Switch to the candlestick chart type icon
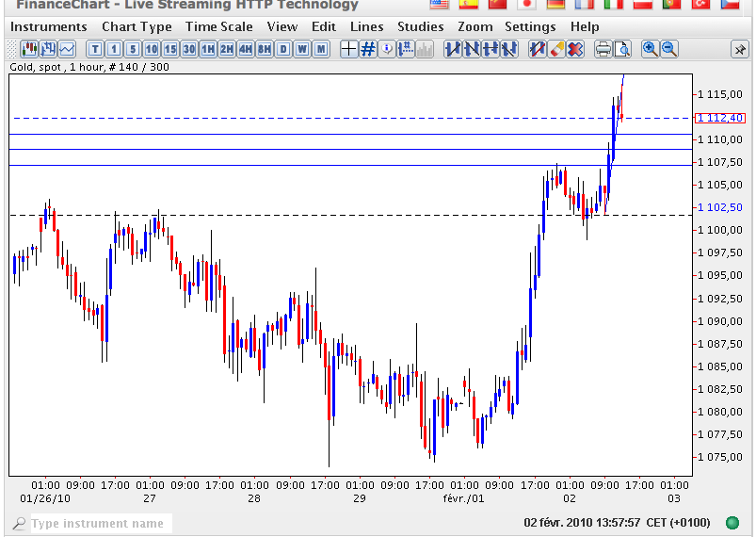756x537 pixels. [x=28, y=49]
